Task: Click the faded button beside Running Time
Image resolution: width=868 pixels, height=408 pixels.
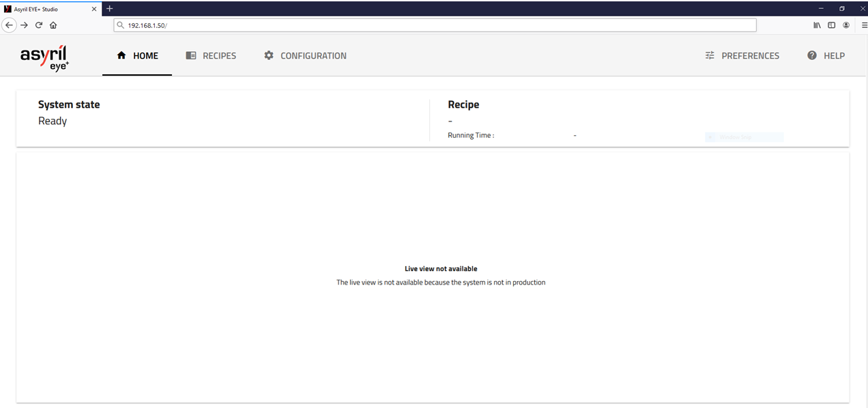Action: point(744,137)
